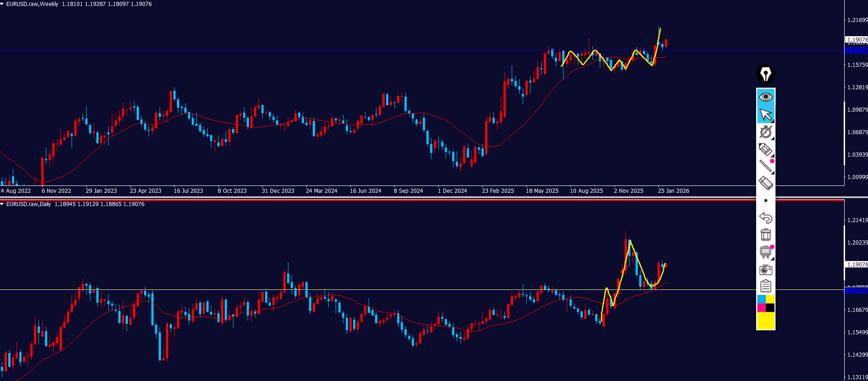Toggle the eye visibility icon in the toolbar
The width and height of the screenshot is (868, 381).
pyautogui.click(x=765, y=97)
